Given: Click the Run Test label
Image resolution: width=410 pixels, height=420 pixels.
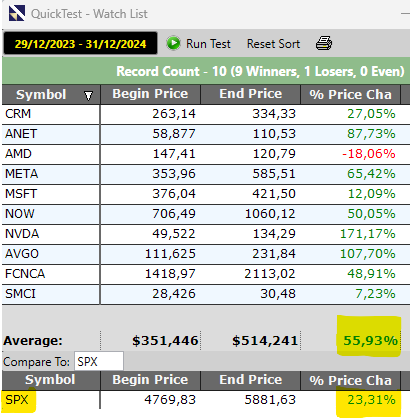Looking at the screenshot, I should coord(208,44).
